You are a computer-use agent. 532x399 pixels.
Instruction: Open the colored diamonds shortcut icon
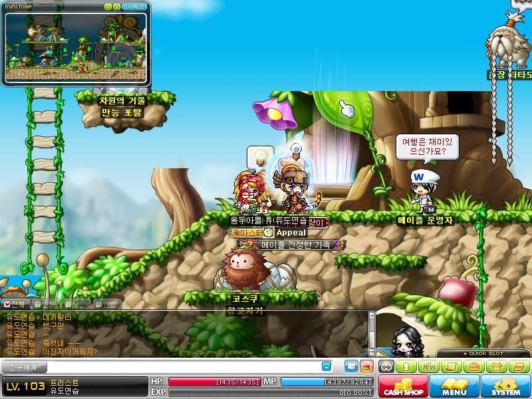coord(386,367)
